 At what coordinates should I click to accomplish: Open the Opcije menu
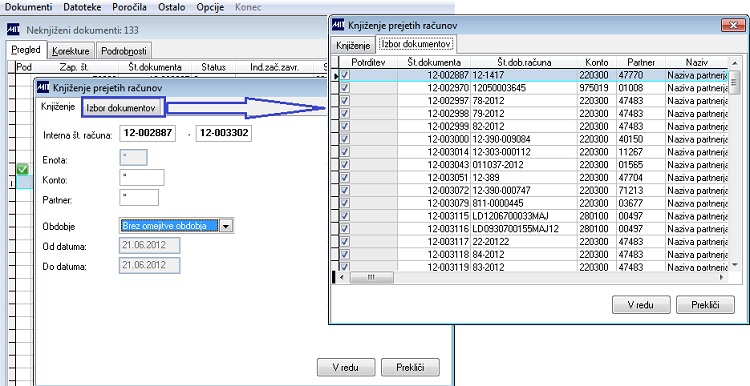tap(210, 7)
